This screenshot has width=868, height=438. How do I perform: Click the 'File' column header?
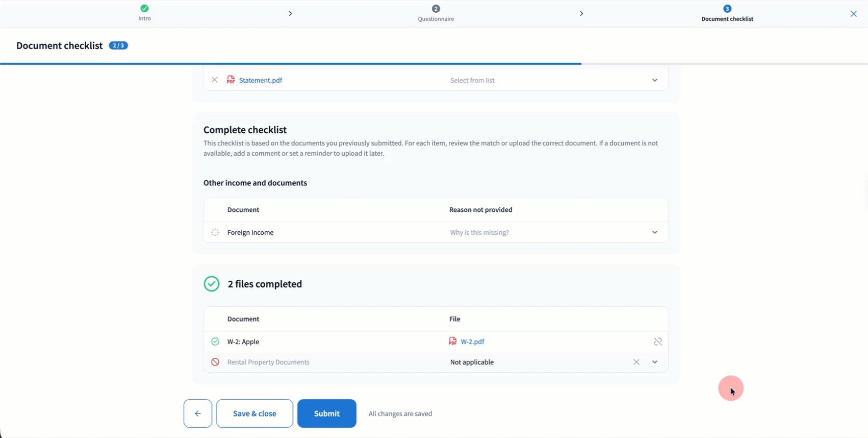pyautogui.click(x=455, y=319)
